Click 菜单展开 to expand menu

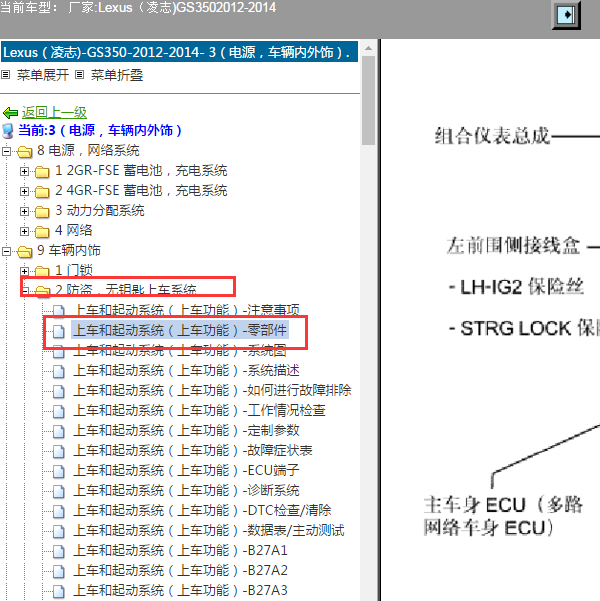click(43, 75)
